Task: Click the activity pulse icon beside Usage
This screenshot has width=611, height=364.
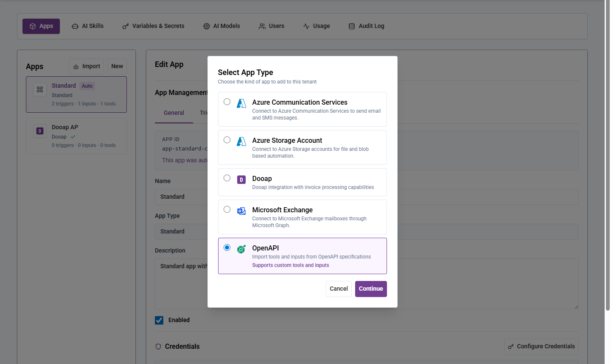Action: pos(306,26)
